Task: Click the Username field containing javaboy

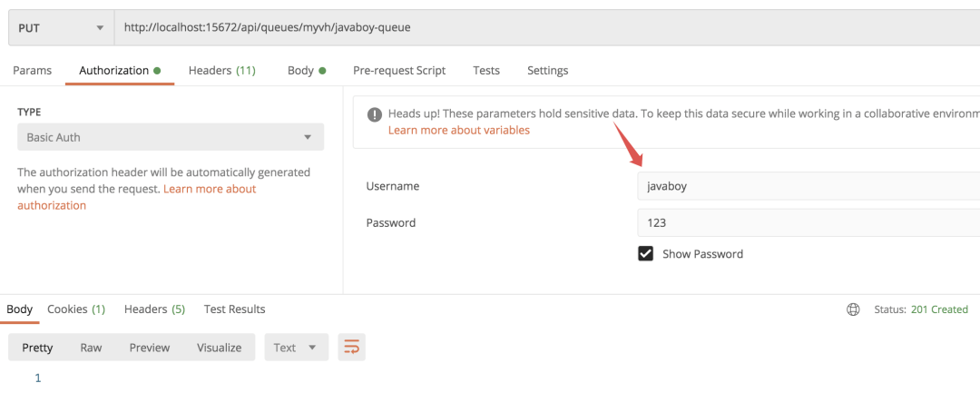Action: click(x=808, y=186)
